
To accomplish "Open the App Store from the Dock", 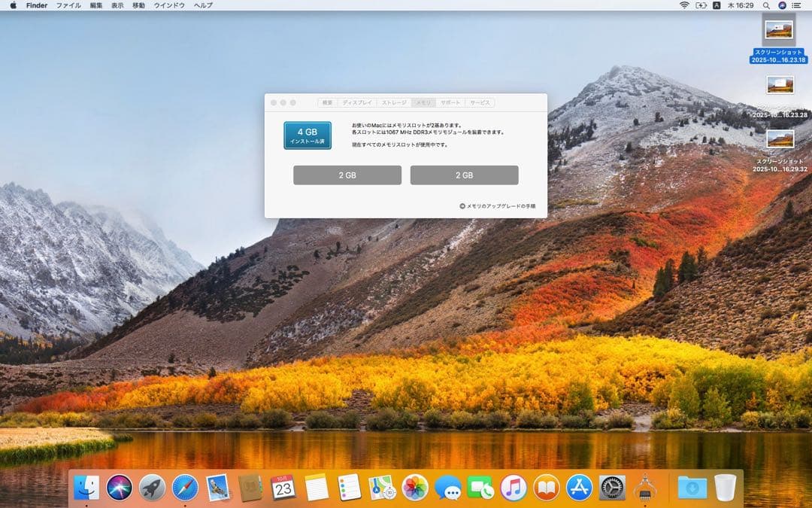I will [x=580, y=489].
